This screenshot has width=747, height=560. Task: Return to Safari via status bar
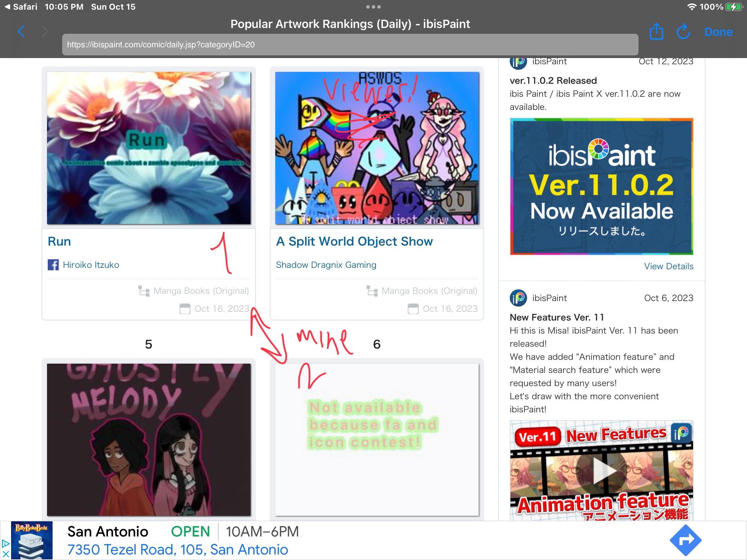(x=21, y=7)
